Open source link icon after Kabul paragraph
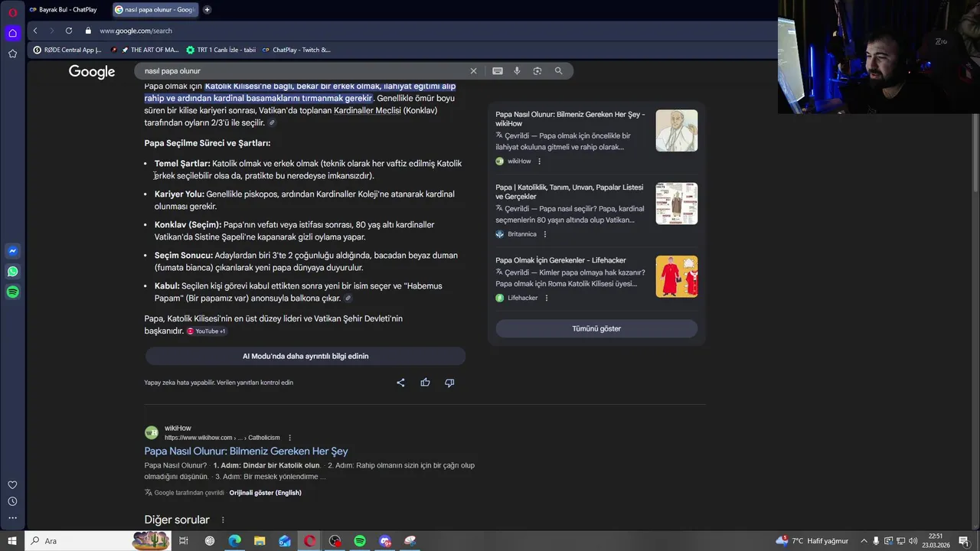Screen dimensions: 980x551 tap(348, 298)
